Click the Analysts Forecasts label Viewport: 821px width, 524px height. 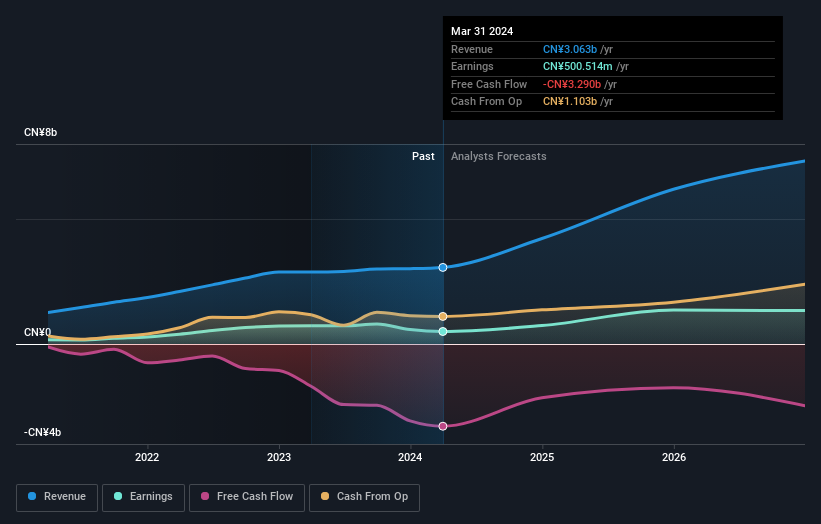(498, 157)
